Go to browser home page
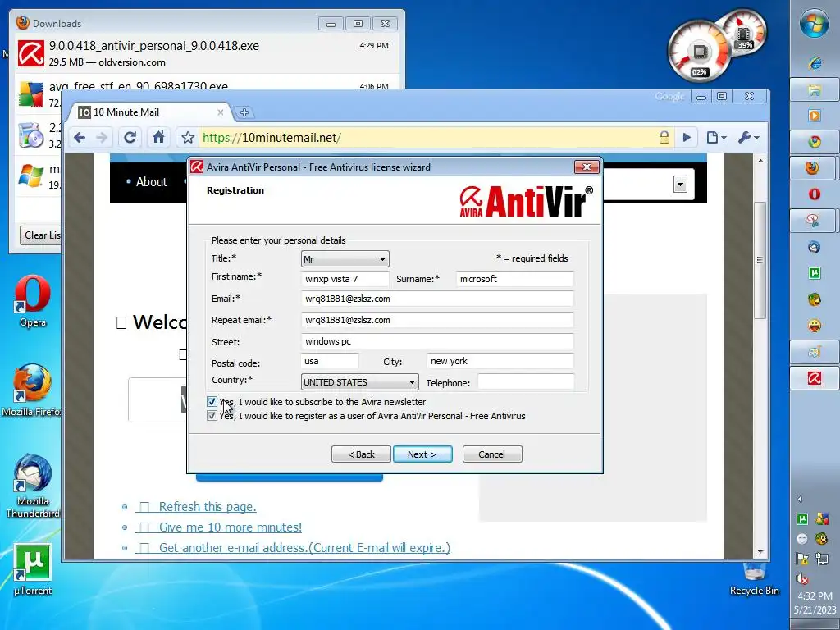840x630 pixels. [158, 138]
